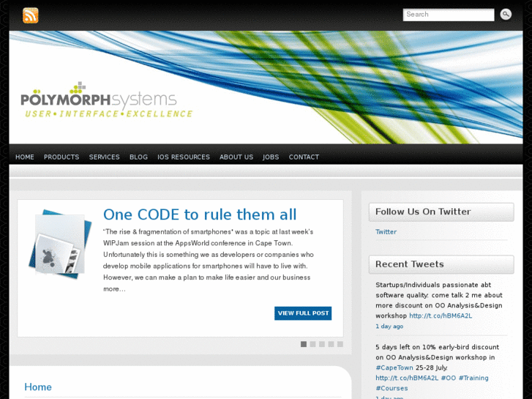This screenshot has width=532, height=399.
Task: Select the second slider pagination square
Action: (312, 344)
